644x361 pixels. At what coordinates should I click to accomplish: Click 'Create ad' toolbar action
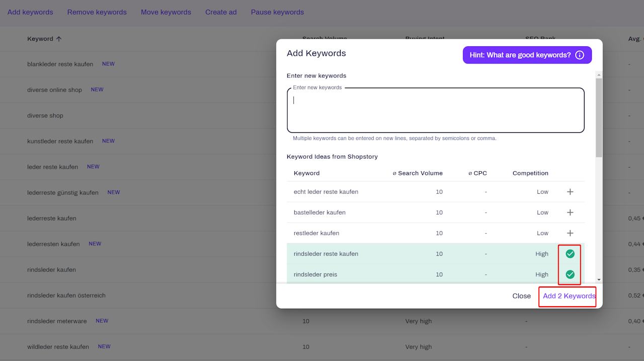pos(221,12)
